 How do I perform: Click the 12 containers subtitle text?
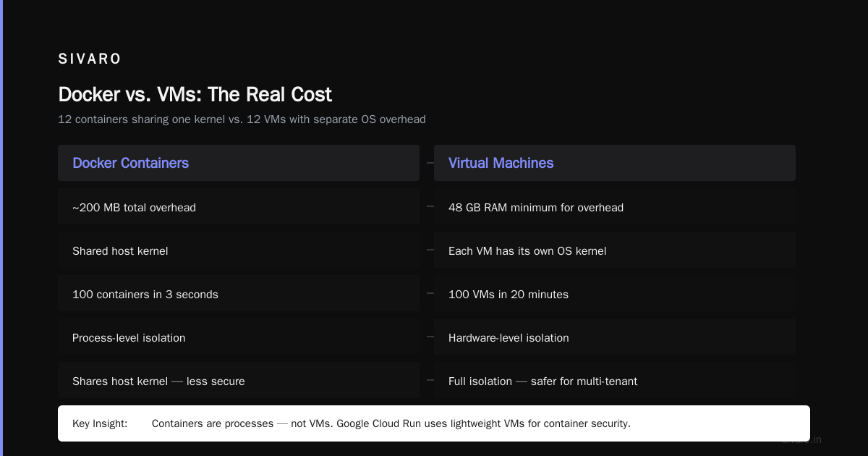(242, 119)
